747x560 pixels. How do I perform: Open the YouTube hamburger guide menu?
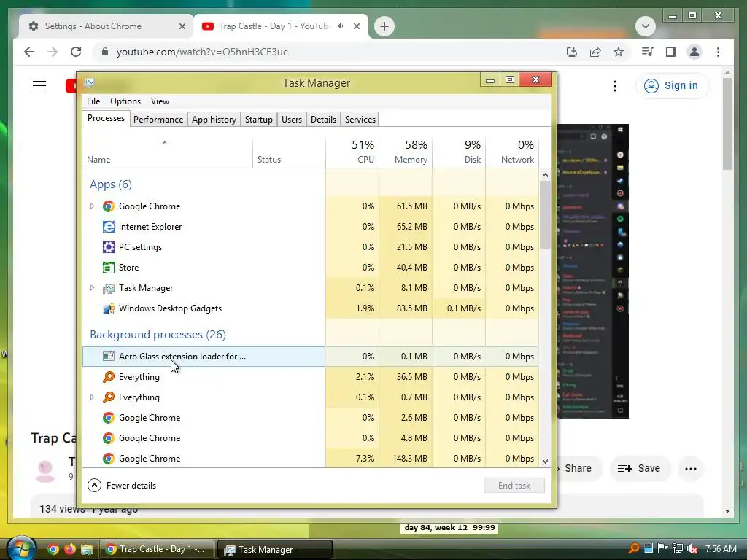[x=39, y=86]
